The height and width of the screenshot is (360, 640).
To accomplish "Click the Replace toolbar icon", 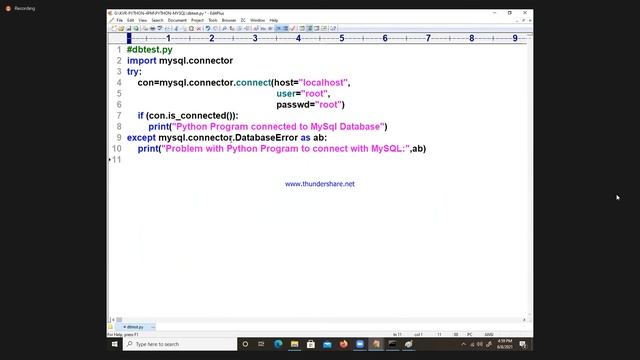I will (x=231, y=28).
